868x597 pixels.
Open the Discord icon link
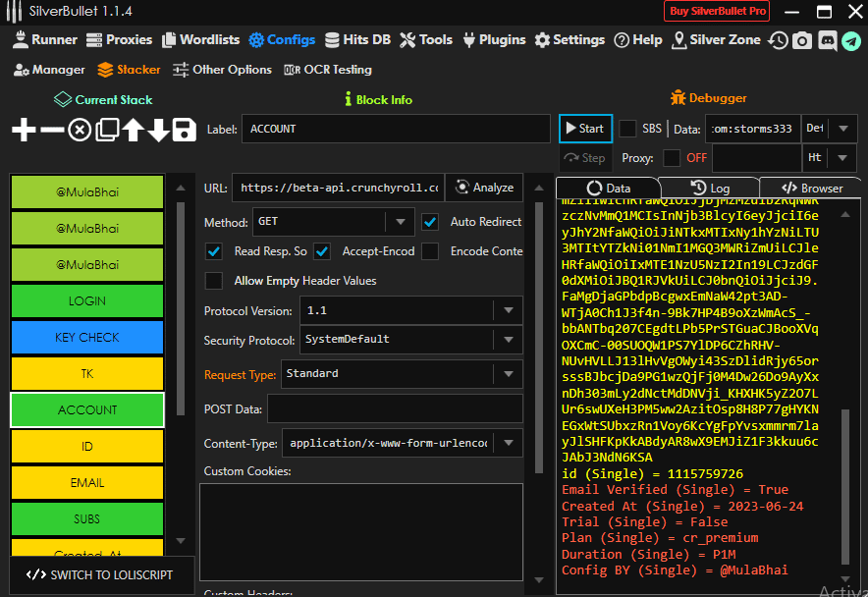coord(827,40)
